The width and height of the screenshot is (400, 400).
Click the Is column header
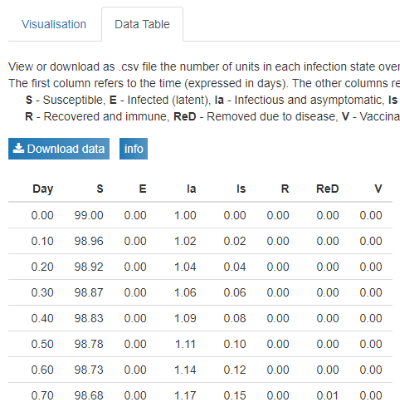pos(241,189)
